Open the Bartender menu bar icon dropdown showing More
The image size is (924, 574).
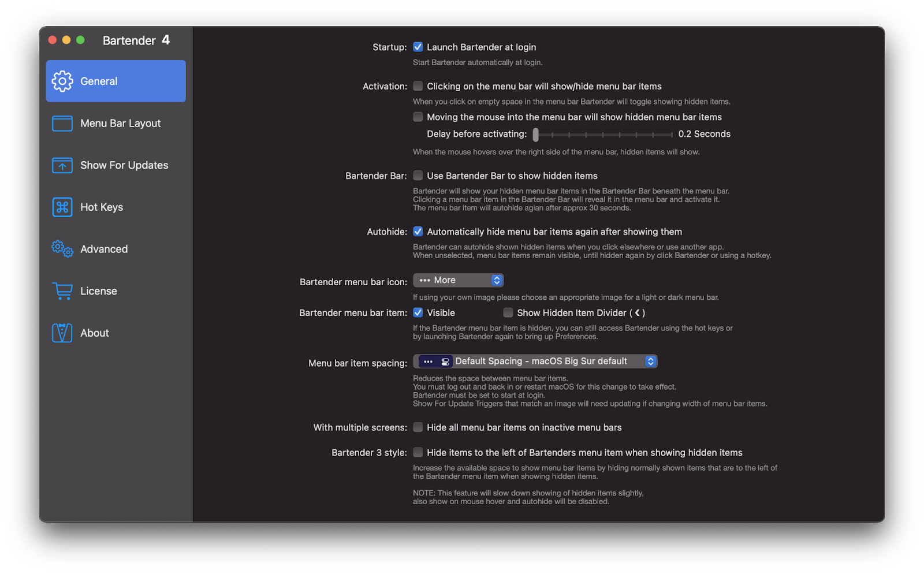point(459,281)
